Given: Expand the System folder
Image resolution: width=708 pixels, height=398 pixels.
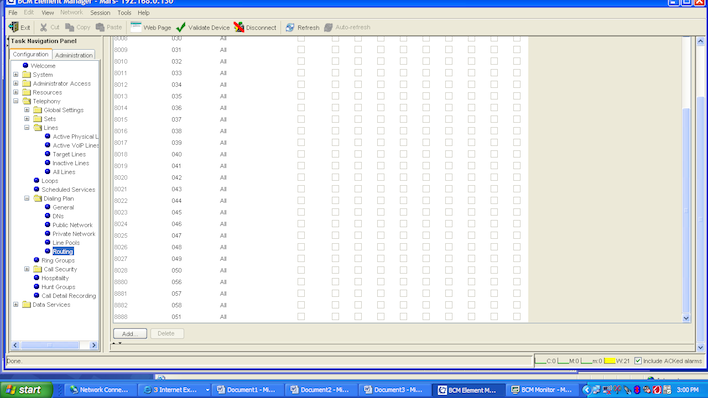Looking at the screenshot, I should coord(16,75).
